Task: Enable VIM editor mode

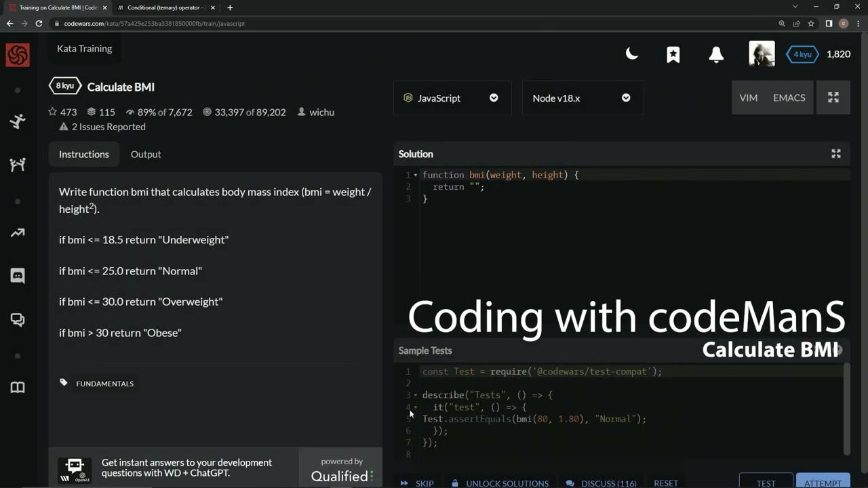Action: tap(749, 98)
